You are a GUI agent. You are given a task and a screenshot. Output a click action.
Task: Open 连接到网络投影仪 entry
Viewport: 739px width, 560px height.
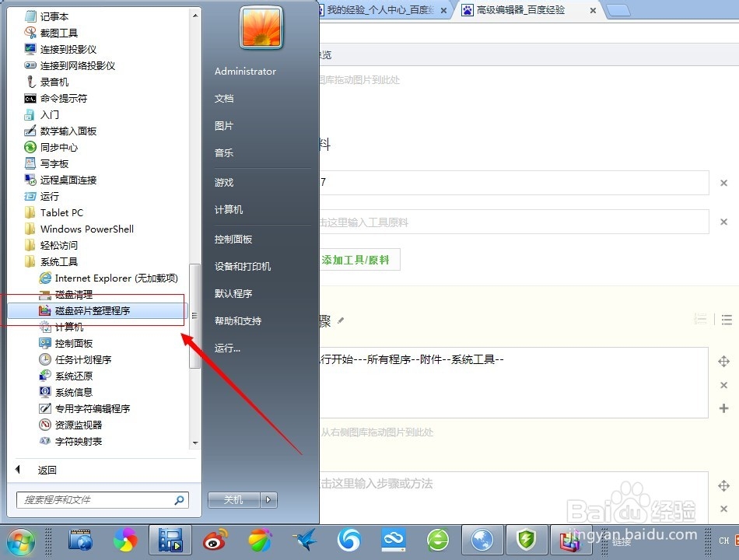tap(70, 65)
